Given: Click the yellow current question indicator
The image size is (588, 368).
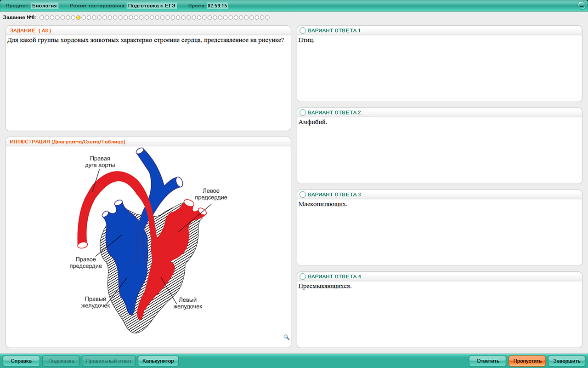Looking at the screenshot, I should pyautogui.click(x=79, y=17).
